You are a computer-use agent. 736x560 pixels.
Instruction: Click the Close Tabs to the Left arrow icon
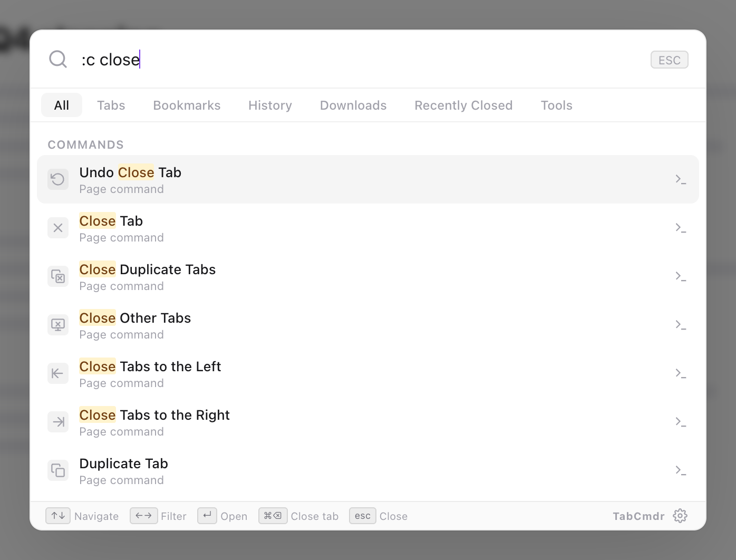click(x=58, y=373)
